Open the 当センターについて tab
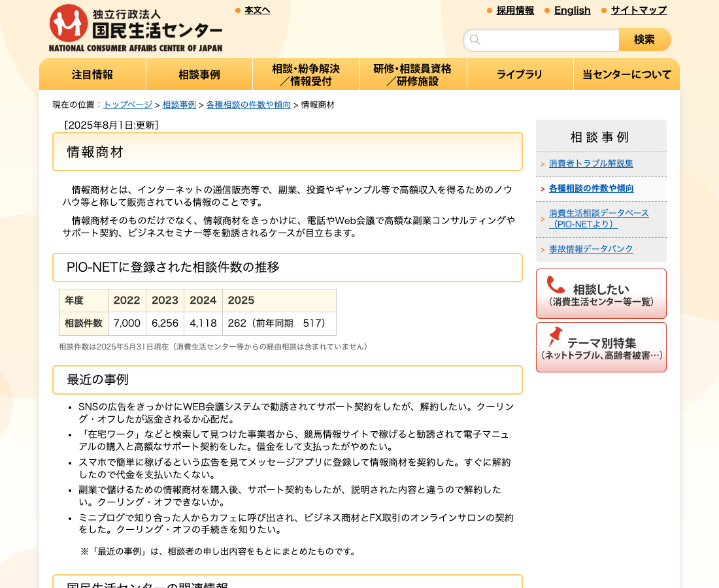The height and width of the screenshot is (588, 719). pos(627,74)
